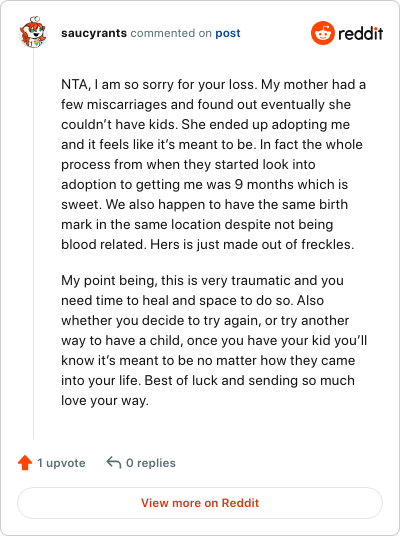This screenshot has height=536, width=400.
Task: Click the line 'into your life. Best of luck'
Action: (x=208, y=380)
